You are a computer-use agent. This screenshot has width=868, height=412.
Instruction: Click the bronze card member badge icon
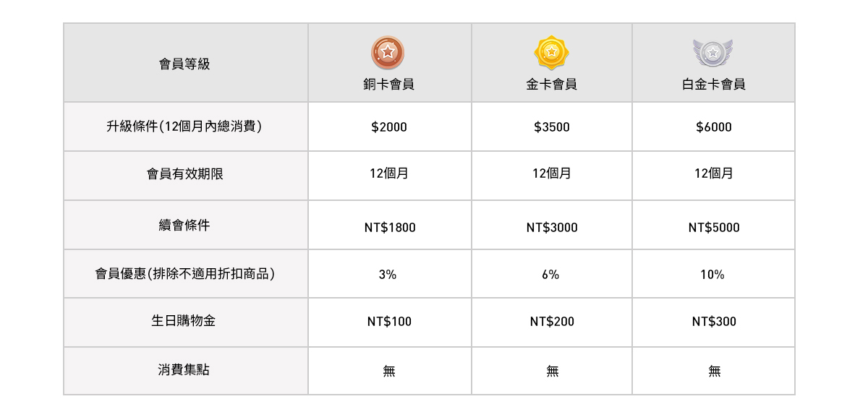(x=388, y=52)
